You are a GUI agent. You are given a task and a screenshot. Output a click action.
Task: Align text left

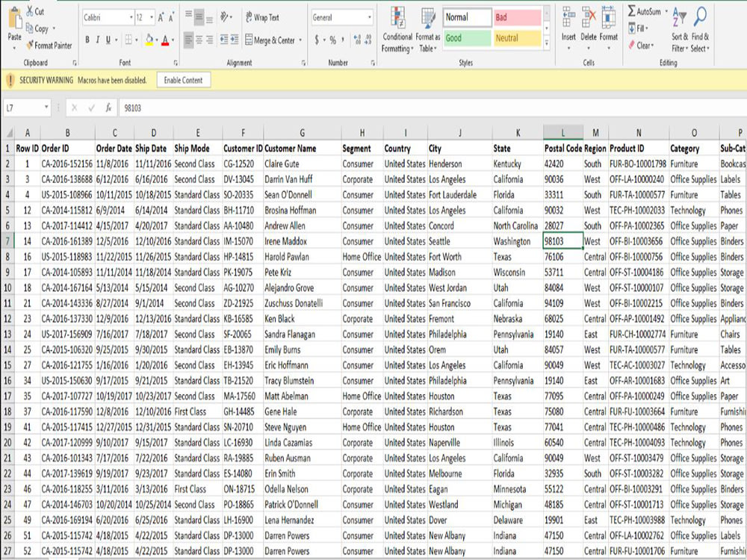[189, 40]
